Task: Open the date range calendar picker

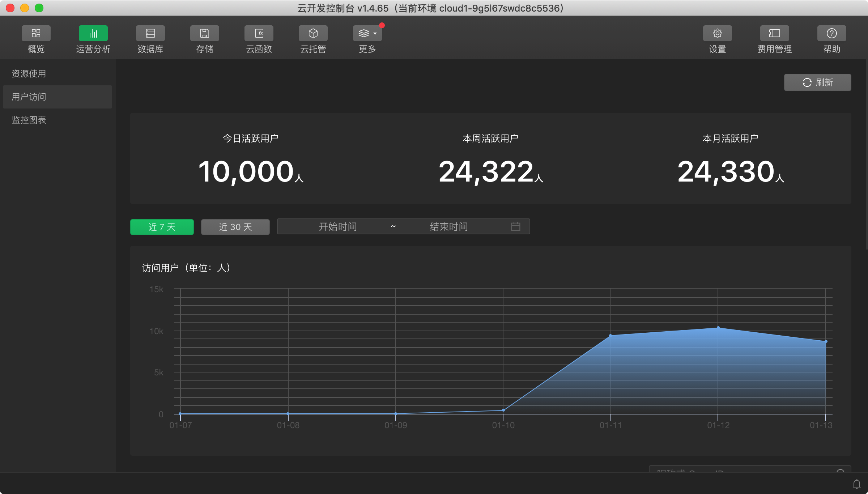Action: pyautogui.click(x=515, y=226)
